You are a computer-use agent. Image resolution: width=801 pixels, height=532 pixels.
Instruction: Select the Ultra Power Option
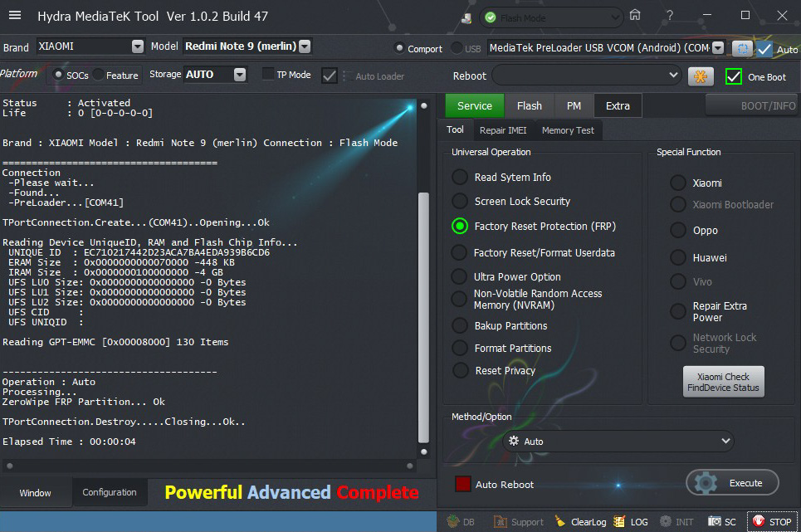pos(459,276)
